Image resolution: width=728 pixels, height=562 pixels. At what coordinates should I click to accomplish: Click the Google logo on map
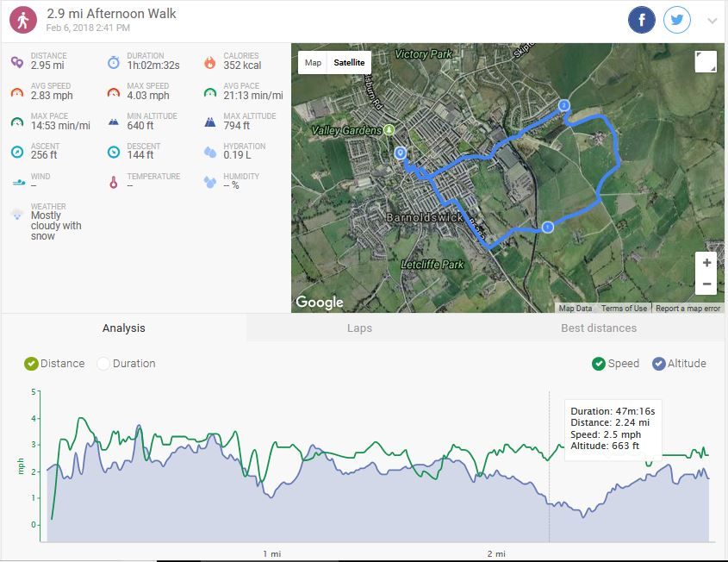coord(320,302)
